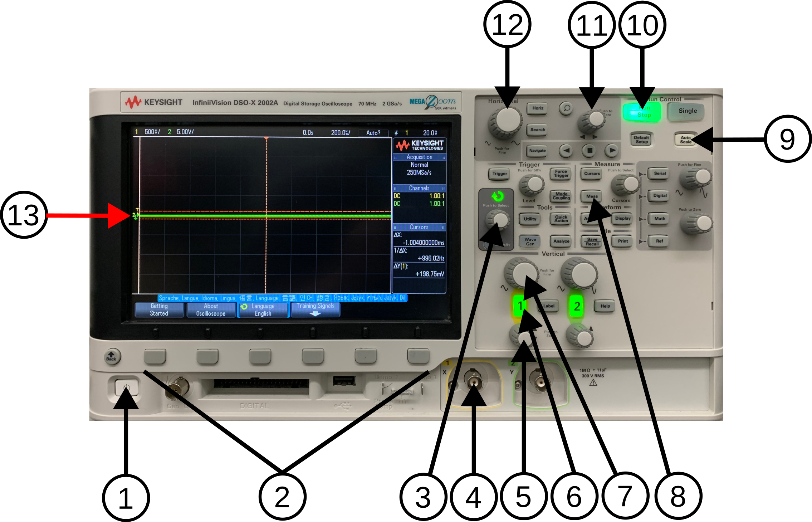This screenshot has width=812, height=522.
Task: Open the Wave Gen menu
Action: pos(529,242)
